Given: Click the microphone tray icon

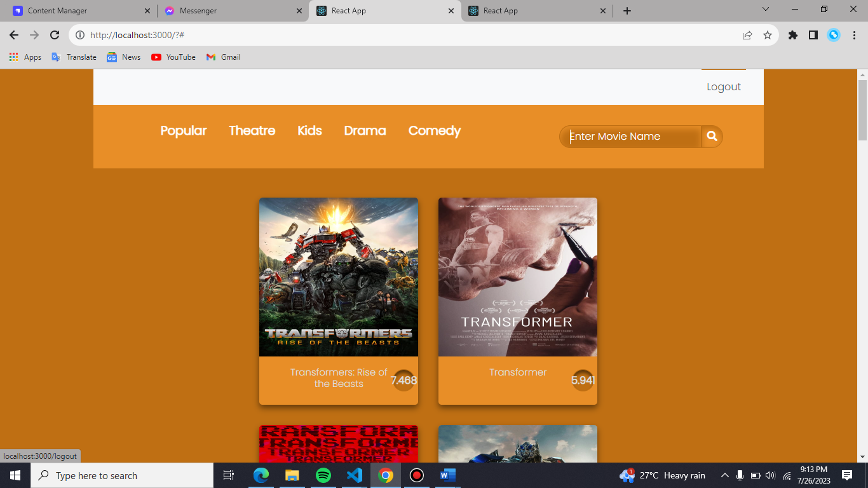Looking at the screenshot, I should click(x=740, y=475).
